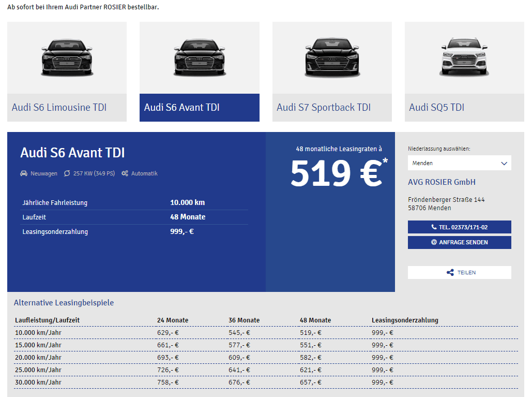The image size is (532, 397).
Task: Click the '999,- €' Leasingsonderzahlung value in blue panel
Action: (x=182, y=231)
